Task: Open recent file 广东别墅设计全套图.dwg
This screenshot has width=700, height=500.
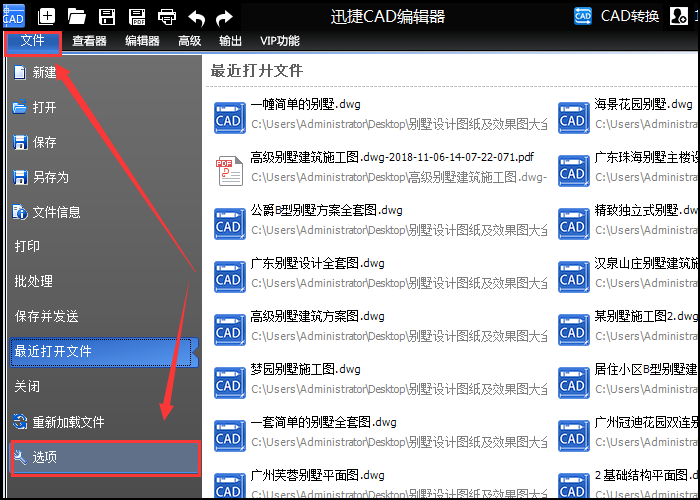Action: [x=317, y=263]
